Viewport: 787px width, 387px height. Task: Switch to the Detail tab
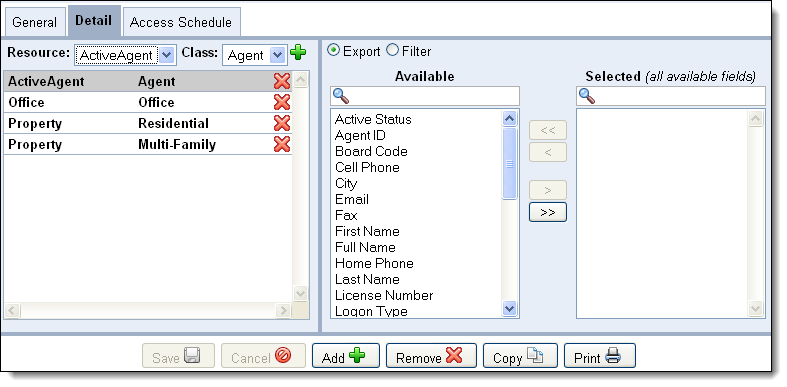click(x=94, y=21)
